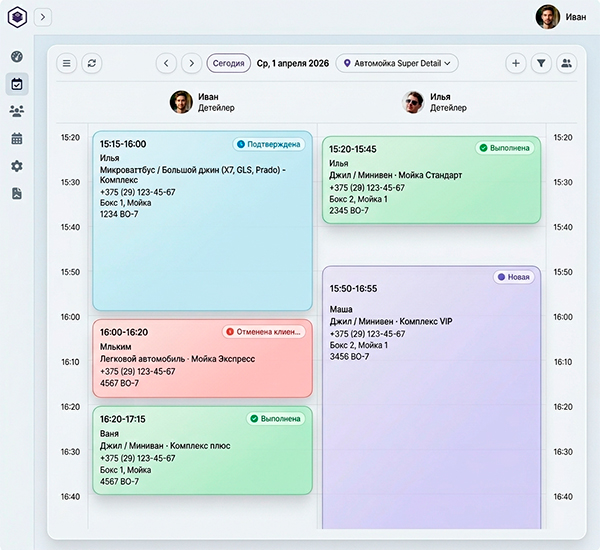This screenshot has height=550, width=600.
Task: Open the calendar grid icon in sidebar
Action: coord(17,139)
